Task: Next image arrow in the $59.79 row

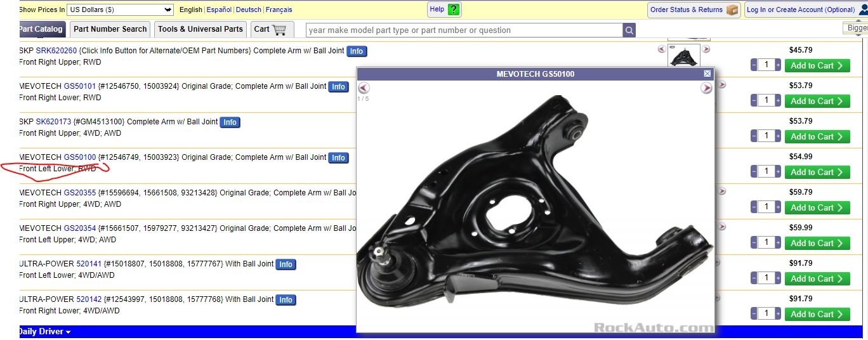Action: point(721,191)
